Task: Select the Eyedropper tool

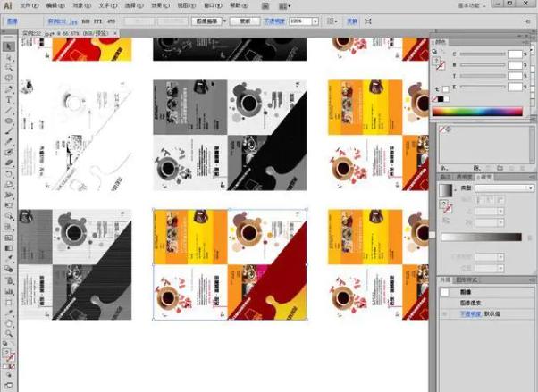Action: [x=9, y=258]
